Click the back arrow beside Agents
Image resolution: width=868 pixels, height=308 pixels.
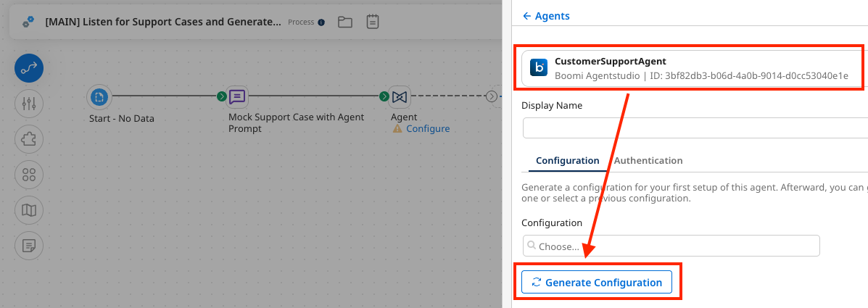pos(527,16)
